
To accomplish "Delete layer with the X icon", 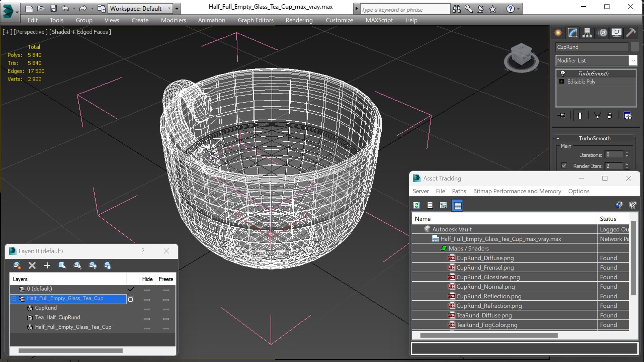I will click(32, 266).
